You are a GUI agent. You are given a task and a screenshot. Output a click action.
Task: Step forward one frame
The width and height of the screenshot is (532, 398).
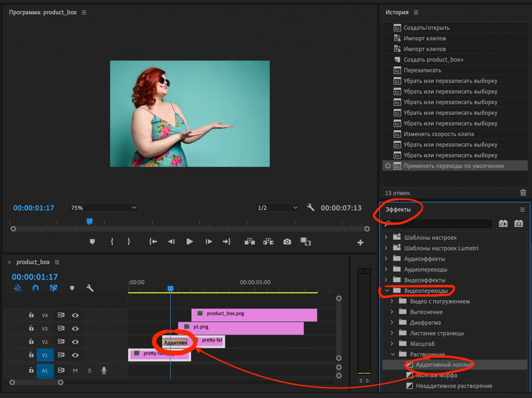[x=209, y=241]
